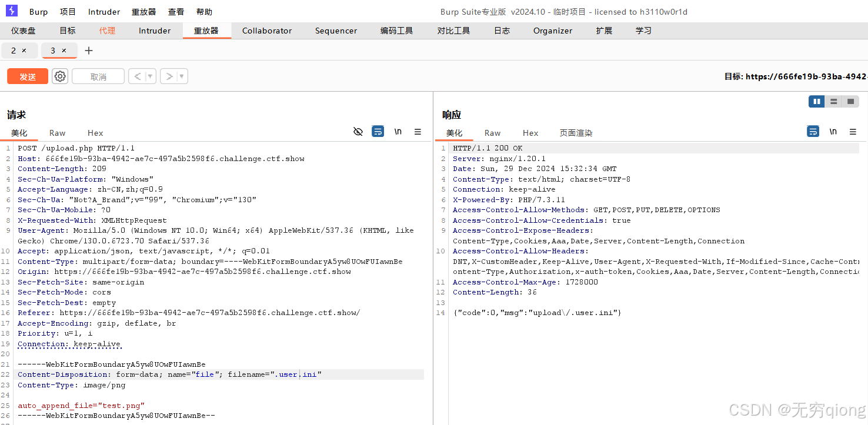
Task: Select response Hex view tab
Action: (x=530, y=133)
